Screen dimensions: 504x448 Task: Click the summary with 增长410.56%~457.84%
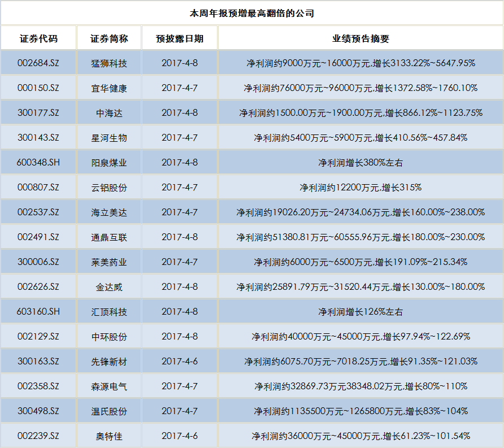click(x=360, y=137)
